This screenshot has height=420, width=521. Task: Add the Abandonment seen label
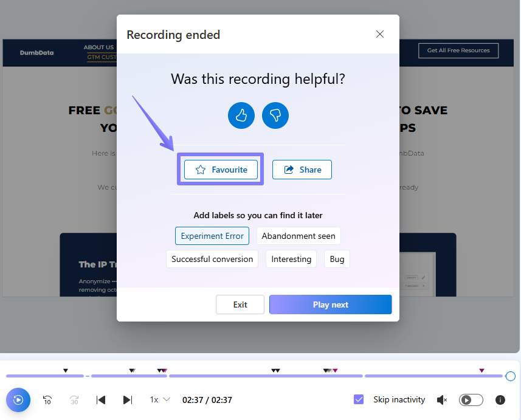click(298, 236)
